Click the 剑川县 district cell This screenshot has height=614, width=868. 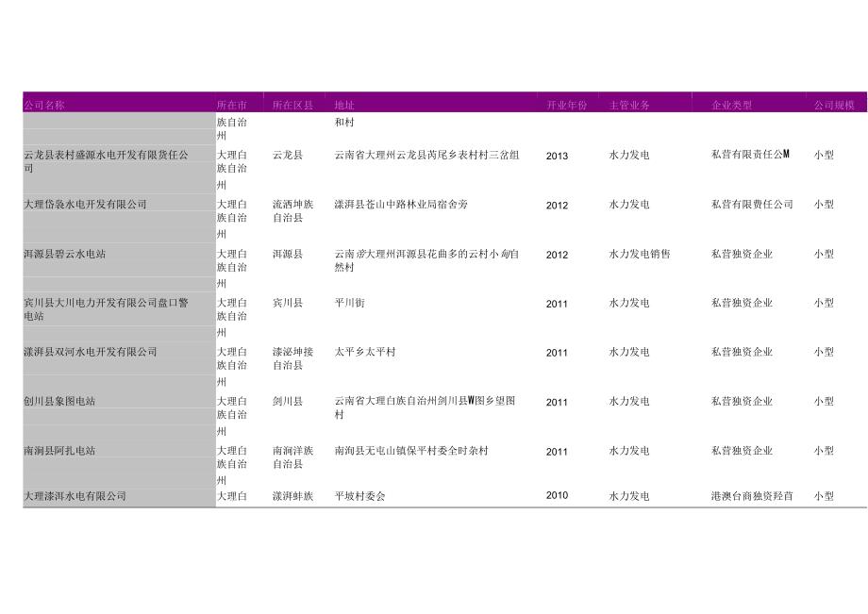[x=288, y=401]
